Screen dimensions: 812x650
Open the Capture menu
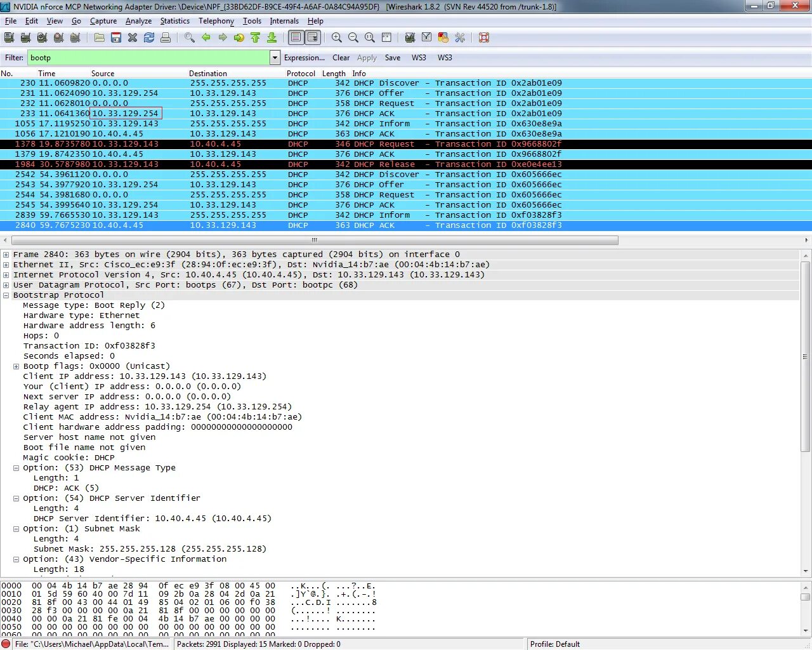[x=103, y=21]
